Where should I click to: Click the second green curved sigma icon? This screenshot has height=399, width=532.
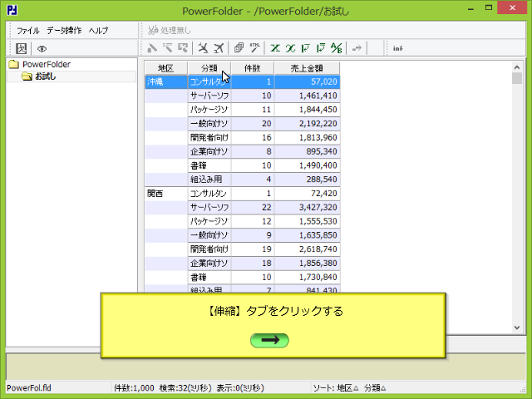[x=290, y=48]
